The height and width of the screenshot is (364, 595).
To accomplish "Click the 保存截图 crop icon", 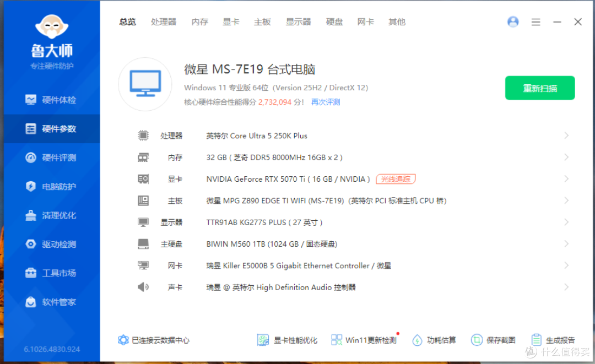I will coord(477,340).
